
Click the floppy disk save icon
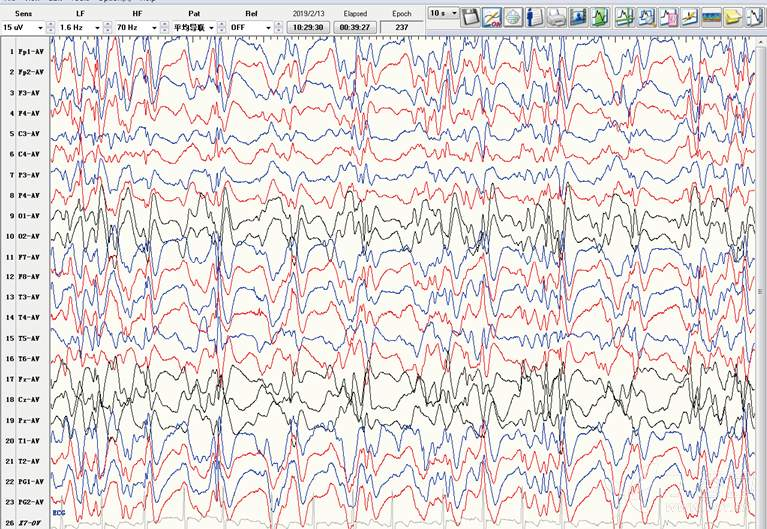(470, 17)
